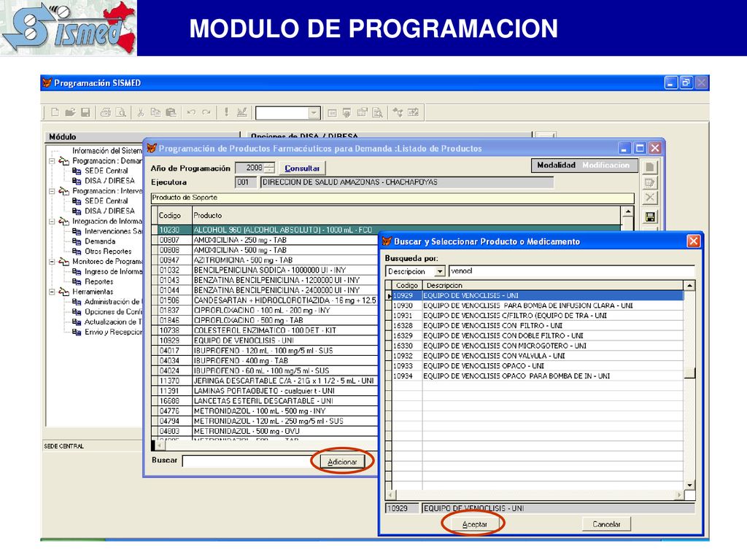Click the AutoReport wizard toolbar icon
The width and height of the screenshot is (747, 560).
[414, 112]
